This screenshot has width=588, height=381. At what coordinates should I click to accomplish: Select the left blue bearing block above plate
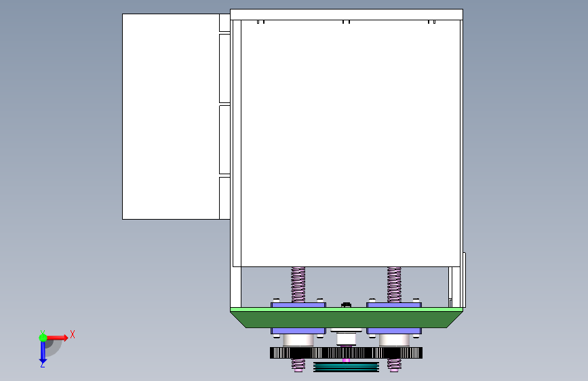[x=298, y=305]
